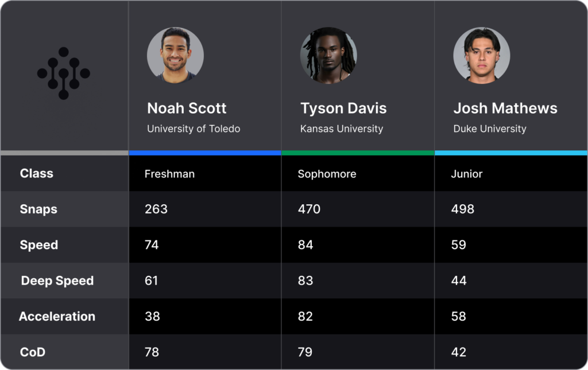
Task: Select the Tyson Davis player name
Action: [343, 108]
